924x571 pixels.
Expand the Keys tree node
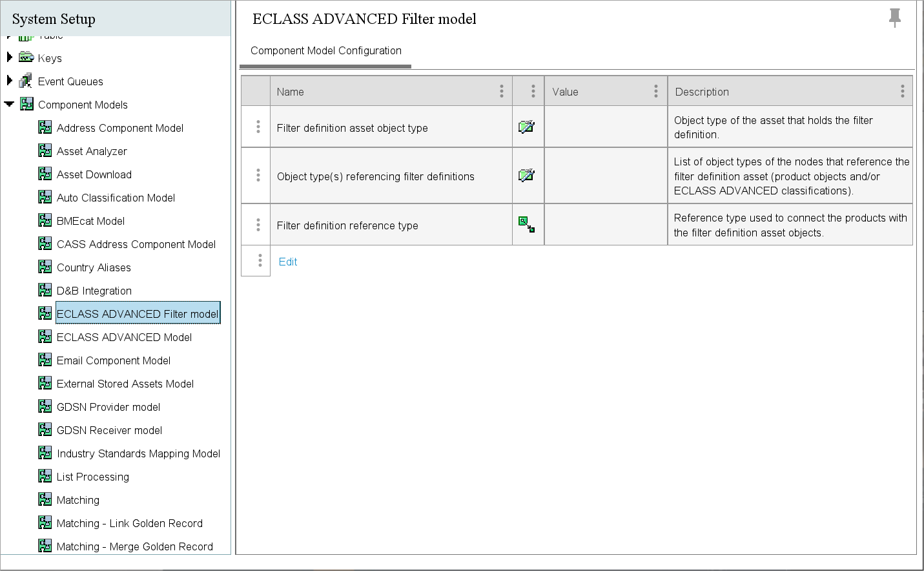[9, 57]
